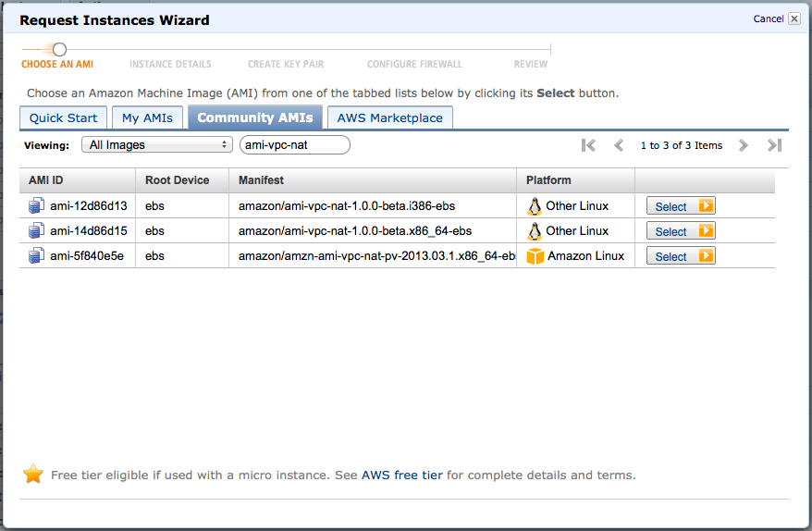Viewport: 812px width, 531px height.
Task: Click the AMI icon beside ami-12d86d13
Action: click(36, 205)
